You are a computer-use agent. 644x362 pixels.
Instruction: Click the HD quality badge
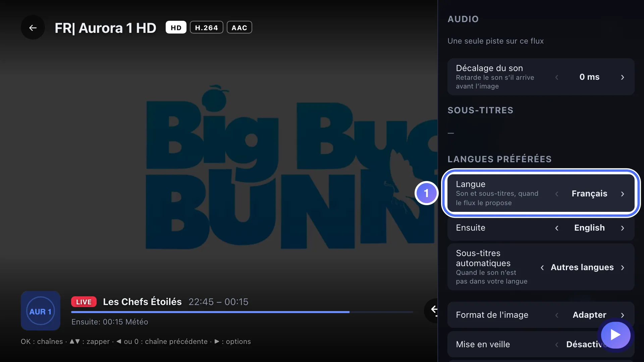pyautogui.click(x=176, y=27)
